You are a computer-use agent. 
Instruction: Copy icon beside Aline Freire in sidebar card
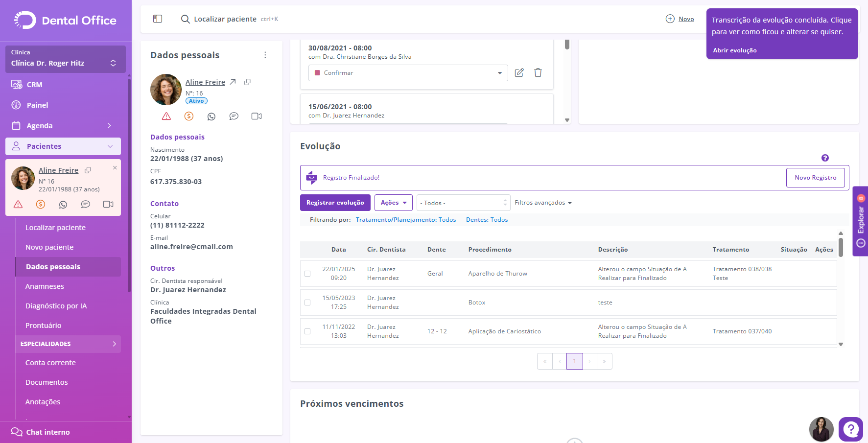pyautogui.click(x=88, y=170)
